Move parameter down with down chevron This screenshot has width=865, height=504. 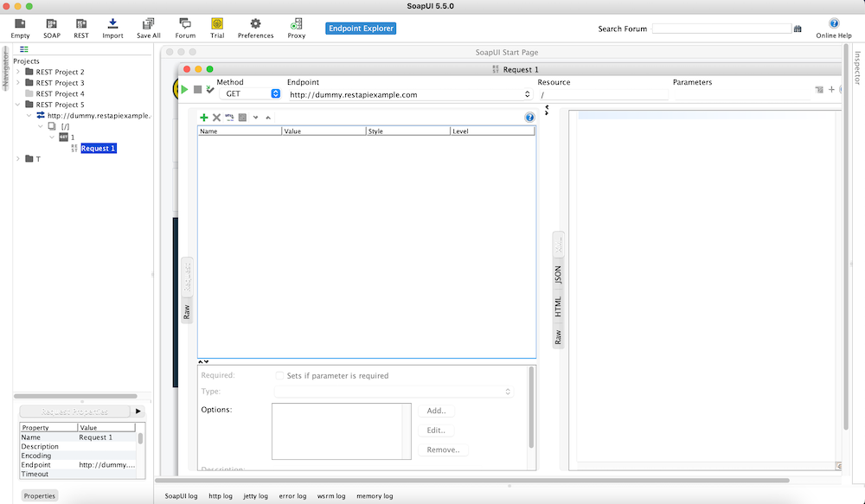coord(255,118)
